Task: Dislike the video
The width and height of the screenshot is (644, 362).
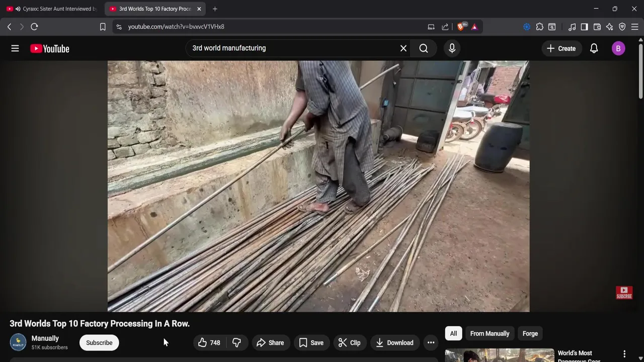Action: tap(236, 343)
